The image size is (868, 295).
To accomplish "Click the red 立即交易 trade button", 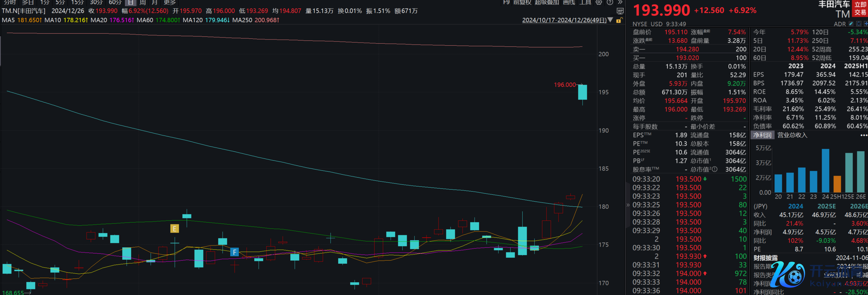I will click(x=860, y=9).
